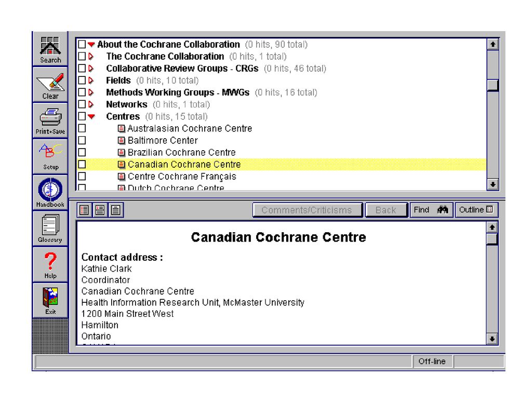Screen dimensions: 532x399
Task: Click the Canadian Cochrane Centre document icon
Action: (121, 165)
